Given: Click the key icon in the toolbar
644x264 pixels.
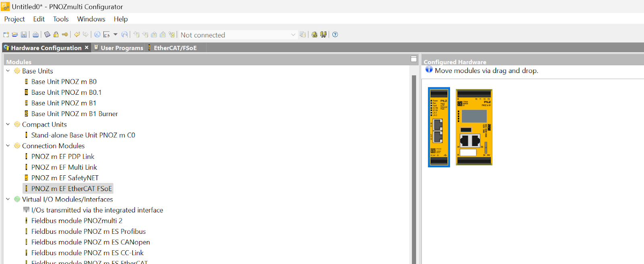Looking at the screenshot, I should (x=65, y=35).
